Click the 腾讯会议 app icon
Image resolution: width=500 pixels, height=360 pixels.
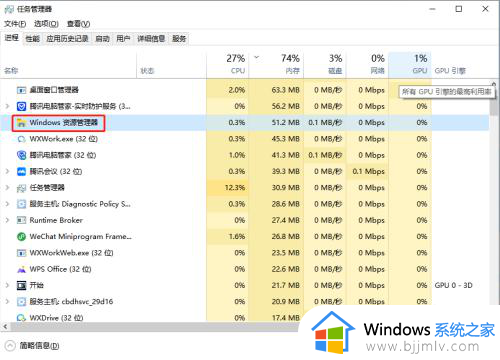[x=21, y=172]
